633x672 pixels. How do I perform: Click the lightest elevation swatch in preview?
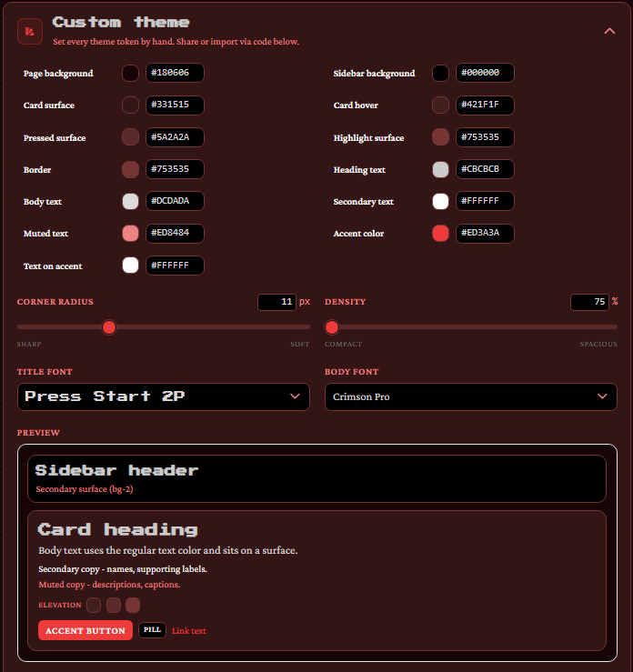coord(133,605)
